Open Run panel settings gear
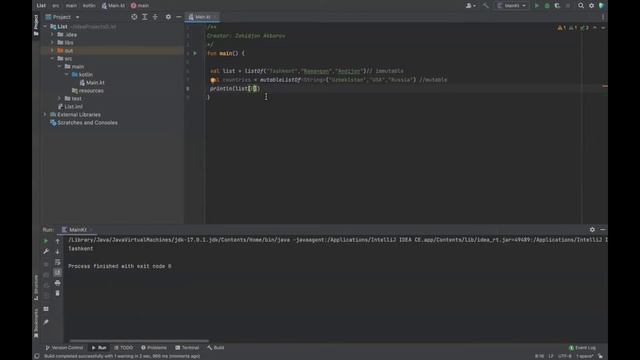The height and width of the screenshot is (360, 640). [592, 230]
